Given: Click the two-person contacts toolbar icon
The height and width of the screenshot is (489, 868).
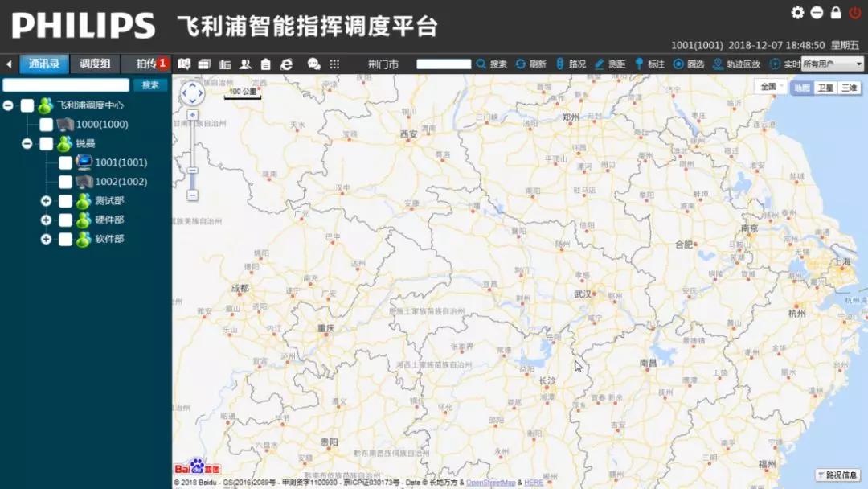Looking at the screenshot, I should pyautogui.click(x=245, y=64).
